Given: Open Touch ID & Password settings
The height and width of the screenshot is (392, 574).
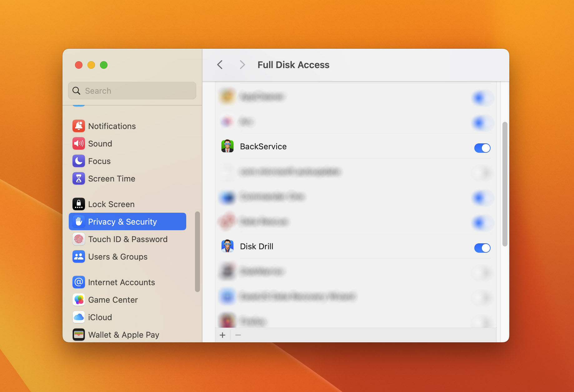Looking at the screenshot, I should pos(127,239).
